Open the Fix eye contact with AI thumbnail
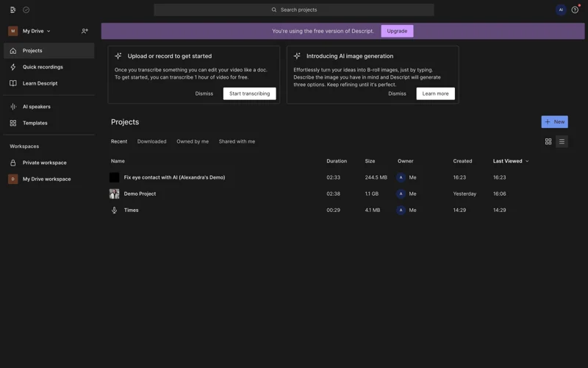The image size is (588, 368). (115, 177)
